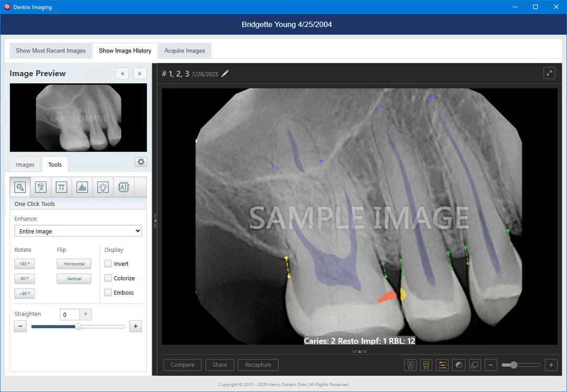Enable the Invert display checkbox
This screenshot has width=567, height=392.
(x=108, y=264)
